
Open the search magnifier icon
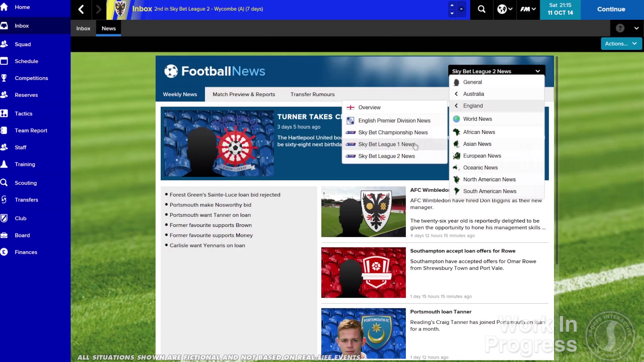click(x=481, y=9)
